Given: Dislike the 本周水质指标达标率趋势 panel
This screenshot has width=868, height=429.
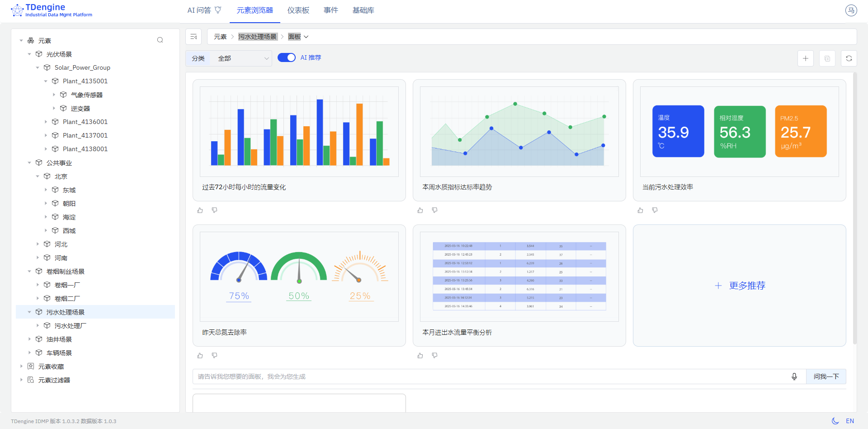Looking at the screenshot, I should tap(435, 210).
